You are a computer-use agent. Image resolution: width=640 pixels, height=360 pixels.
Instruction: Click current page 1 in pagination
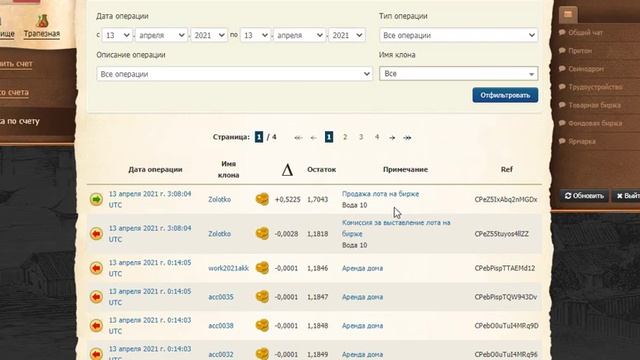pos(329,137)
